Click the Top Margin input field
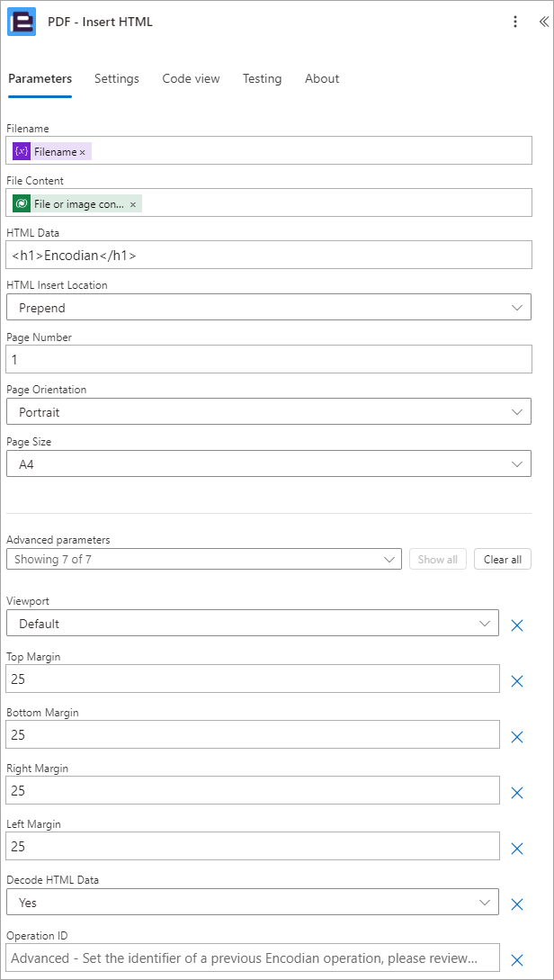The image size is (554, 980). [x=253, y=679]
